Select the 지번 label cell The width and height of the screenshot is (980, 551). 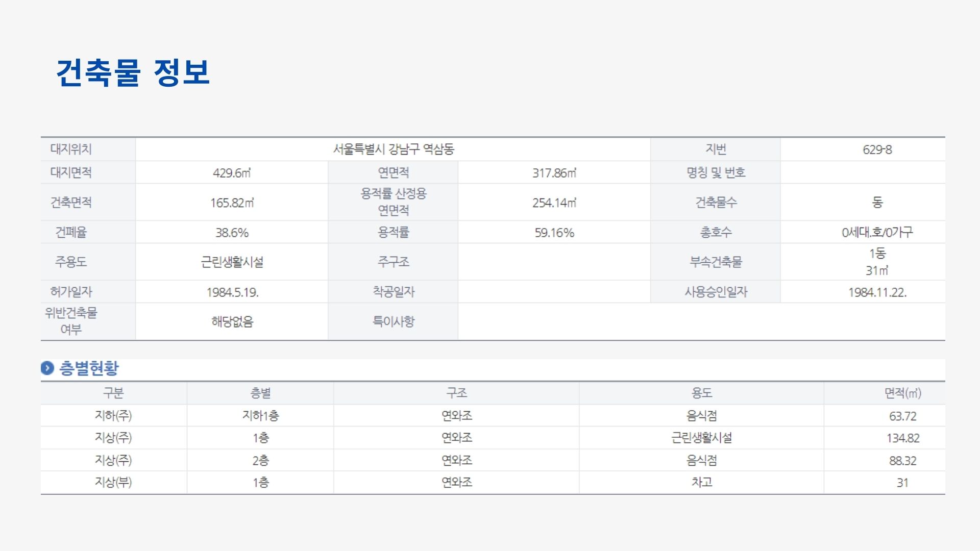click(716, 149)
